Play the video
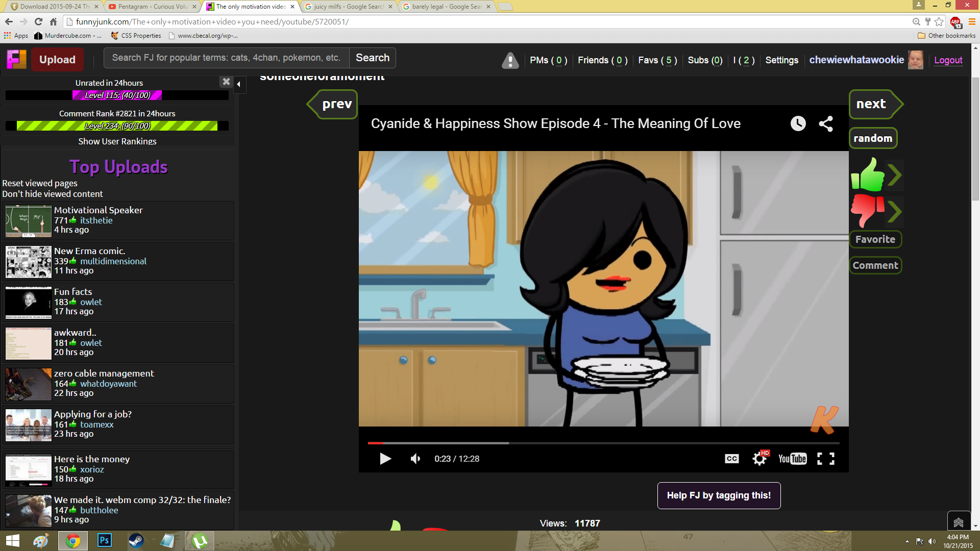The height and width of the screenshot is (551, 980). [x=385, y=459]
